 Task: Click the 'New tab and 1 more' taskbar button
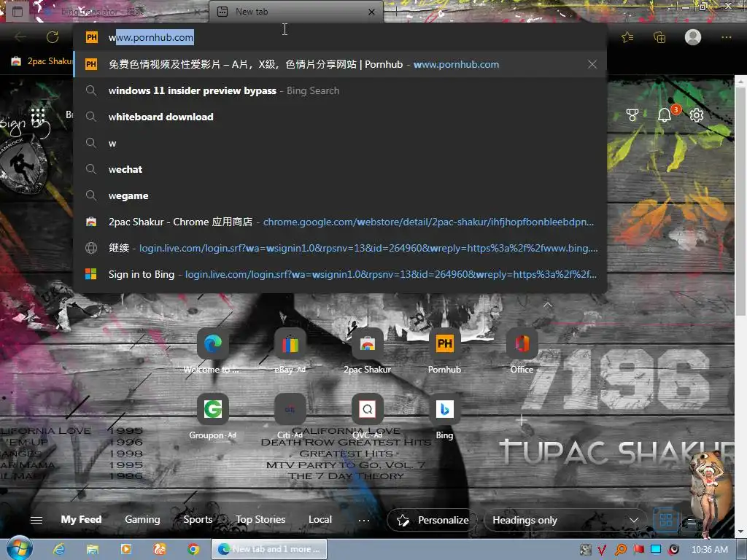pos(269,549)
